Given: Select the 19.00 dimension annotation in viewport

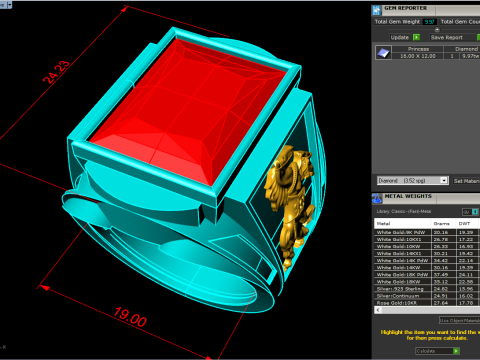Looking at the screenshot, I should pos(130,317).
